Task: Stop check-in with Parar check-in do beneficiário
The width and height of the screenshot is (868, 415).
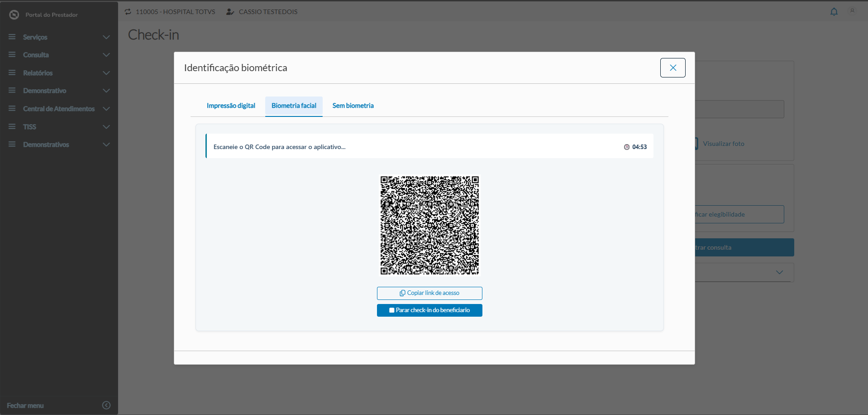Action: tap(429, 310)
